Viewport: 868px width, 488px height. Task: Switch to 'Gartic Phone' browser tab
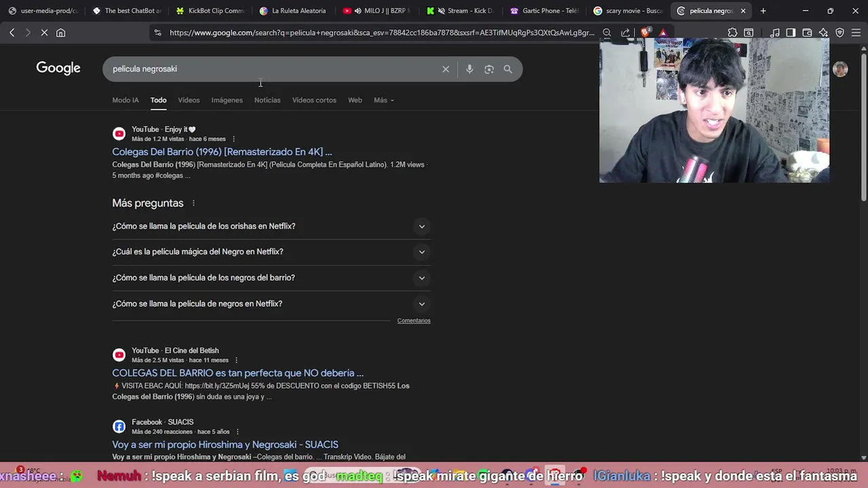(545, 11)
